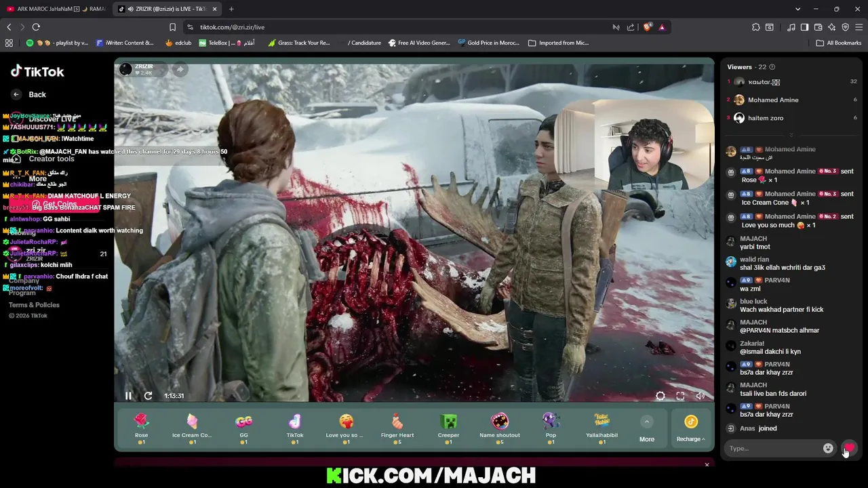868x488 pixels.
Task: Open the Spotify playlist bookmark
Action: coord(57,43)
